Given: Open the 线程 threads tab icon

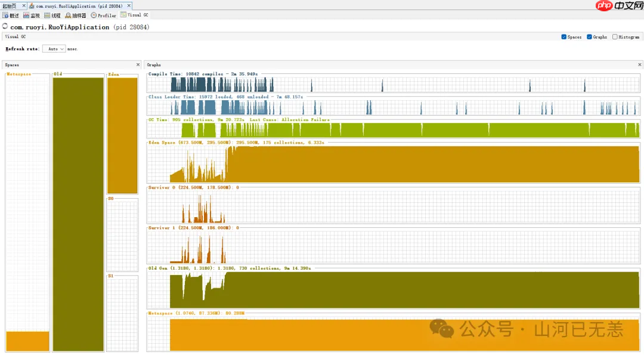Looking at the screenshot, I should coord(48,16).
